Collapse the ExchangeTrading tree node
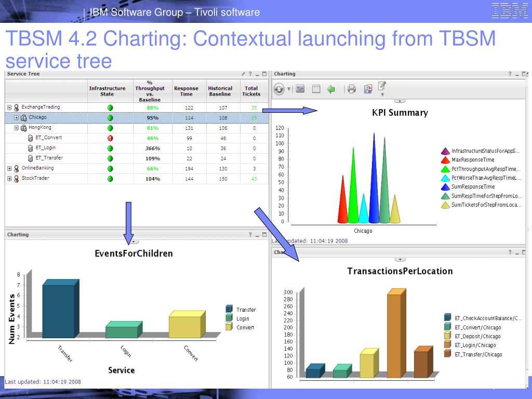 click(9, 108)
